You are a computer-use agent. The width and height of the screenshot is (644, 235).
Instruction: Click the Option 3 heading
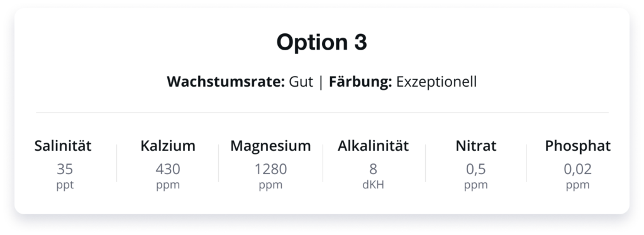(321, 42)
